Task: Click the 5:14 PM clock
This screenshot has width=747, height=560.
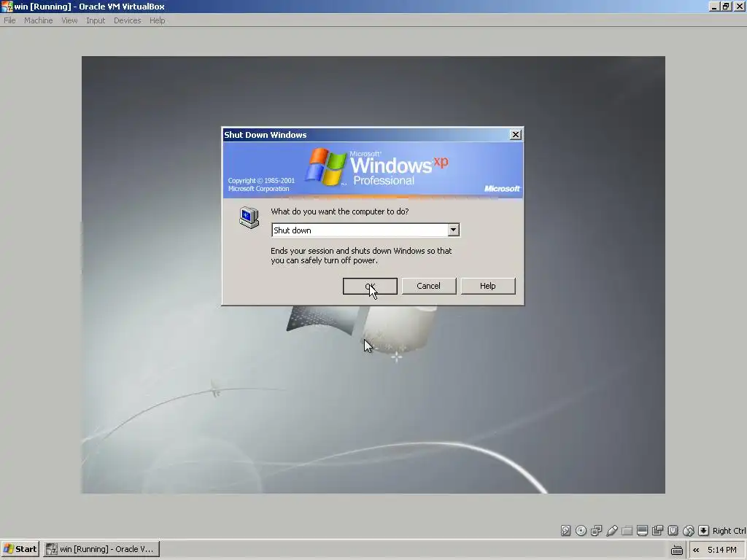Action: coord(721,550)
